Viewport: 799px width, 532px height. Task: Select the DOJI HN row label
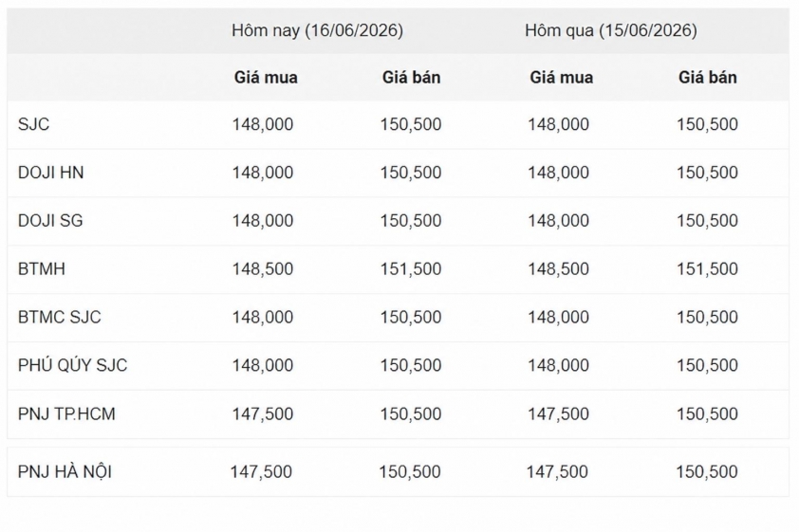pos(50,173)
